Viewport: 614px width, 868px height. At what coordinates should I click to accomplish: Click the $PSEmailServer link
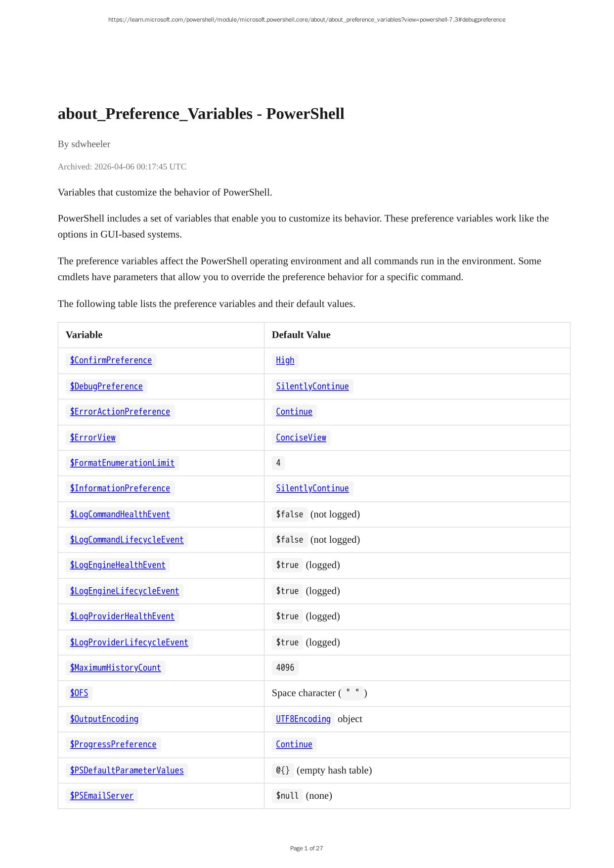101,796
